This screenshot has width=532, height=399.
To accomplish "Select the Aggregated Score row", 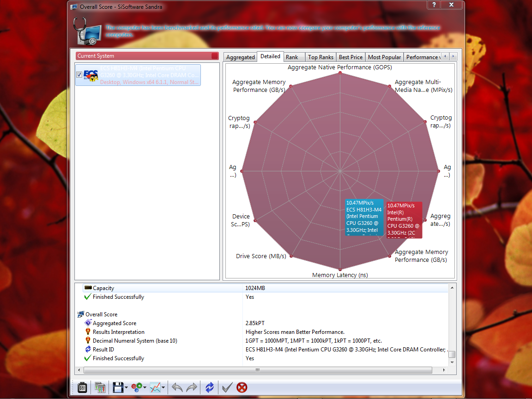I will pos(266,323).
